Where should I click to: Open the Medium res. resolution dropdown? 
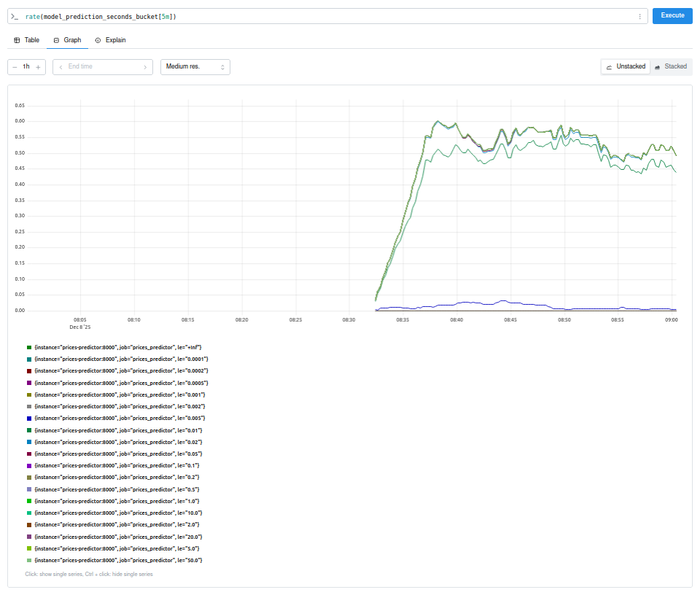(195, 66)
